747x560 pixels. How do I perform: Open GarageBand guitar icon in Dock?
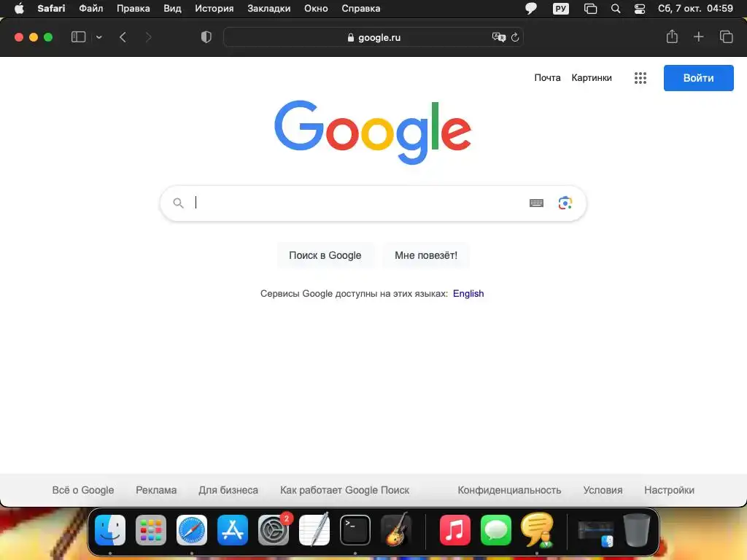click(396, 530)
